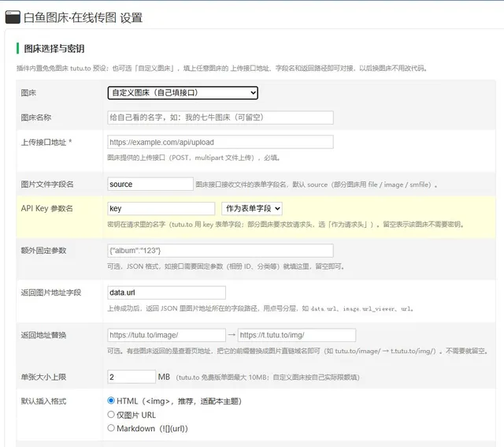Click the https://tutu.to/image/ replace-from field
504x447 pixels.
tap(166, 335)
